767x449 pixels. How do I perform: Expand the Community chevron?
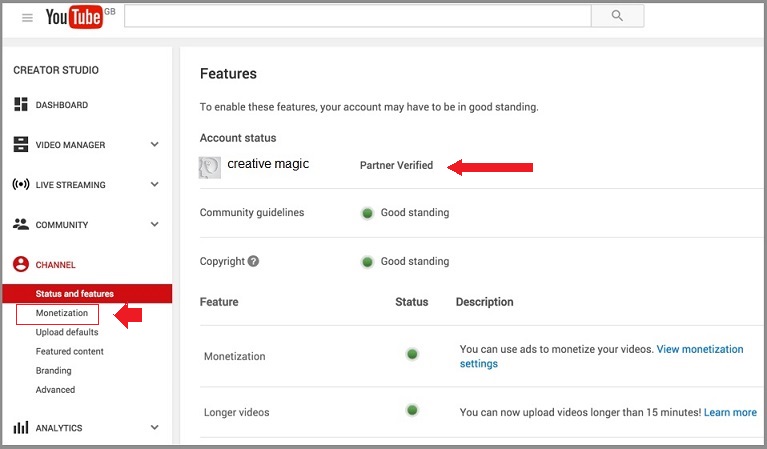[155, 224]
